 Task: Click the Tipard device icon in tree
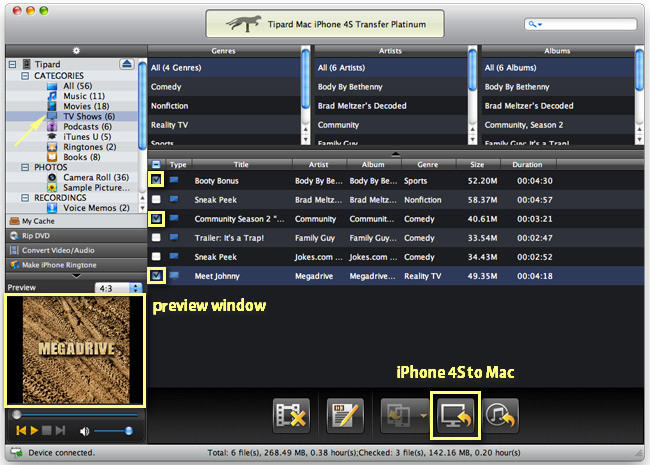click(27, 64)
